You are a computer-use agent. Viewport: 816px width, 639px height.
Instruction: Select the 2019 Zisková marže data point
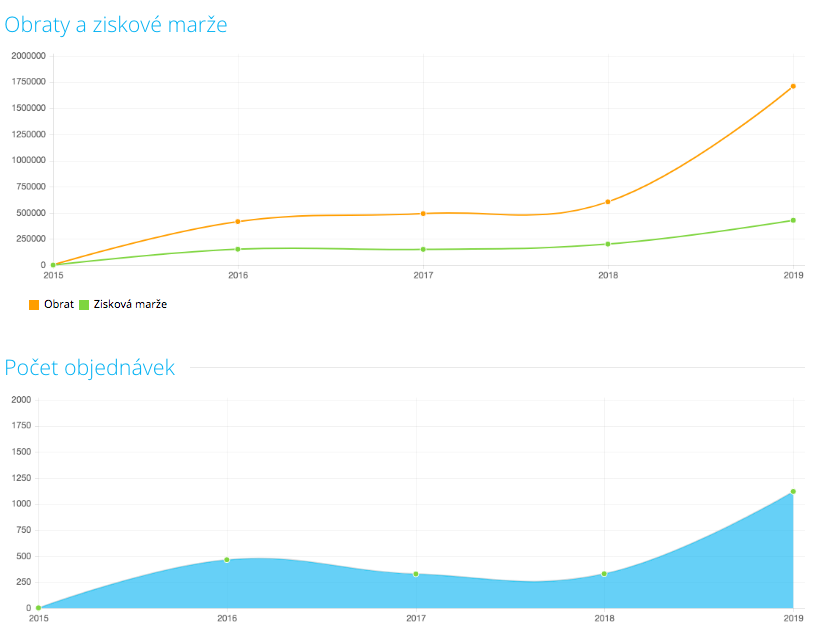pyautogui.click(x=793, y=221)
